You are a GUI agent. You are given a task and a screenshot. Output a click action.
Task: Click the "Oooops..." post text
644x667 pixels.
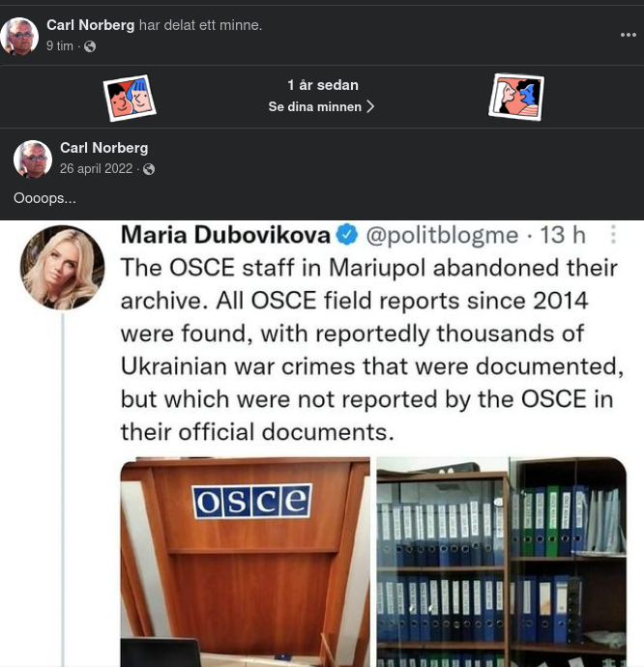click(44, 198)
